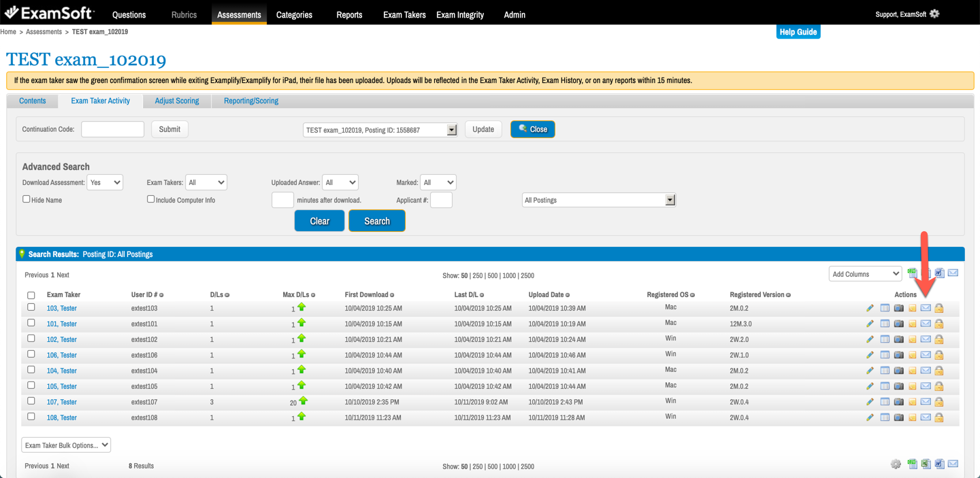Screen dimensions: 980x478
Task: Open the Add Columns dropdown
Action: click(865, 274)
